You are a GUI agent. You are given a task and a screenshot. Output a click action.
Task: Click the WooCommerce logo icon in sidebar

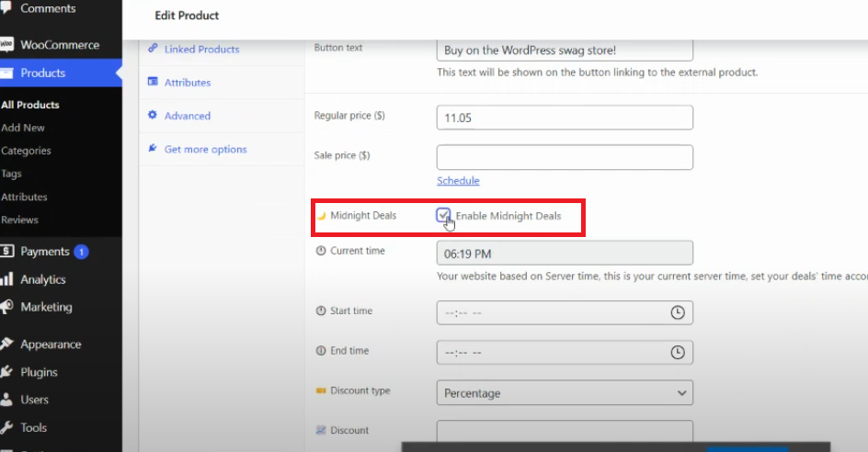click(6, 45)
